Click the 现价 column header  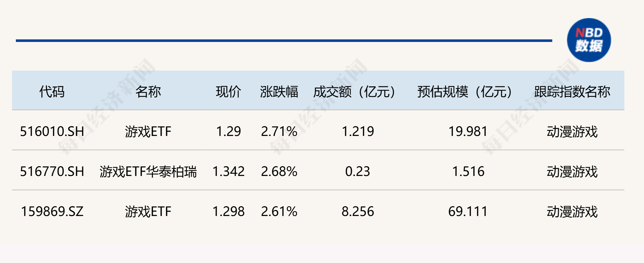(228, 92)
